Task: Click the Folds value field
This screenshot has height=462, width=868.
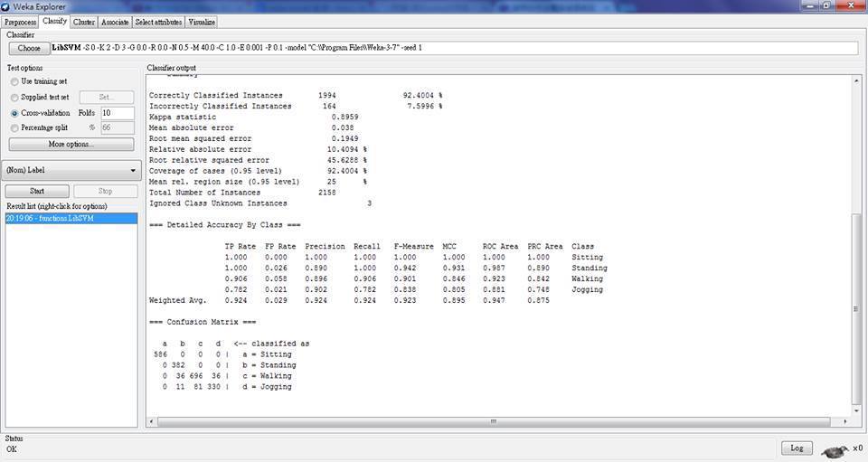Action: [x=118, y=113]
